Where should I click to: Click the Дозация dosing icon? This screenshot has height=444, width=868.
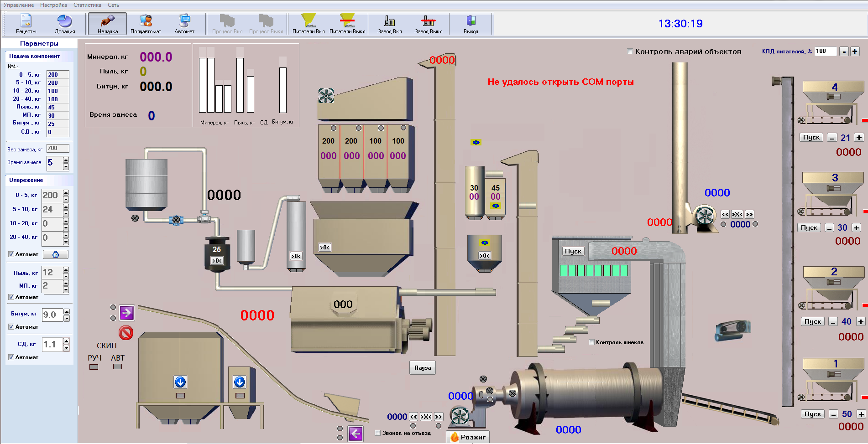65,24
